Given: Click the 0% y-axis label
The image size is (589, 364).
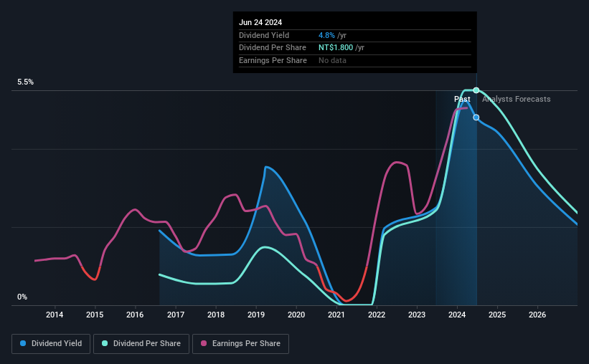Looking at the screenshot, I should [22, 297].
